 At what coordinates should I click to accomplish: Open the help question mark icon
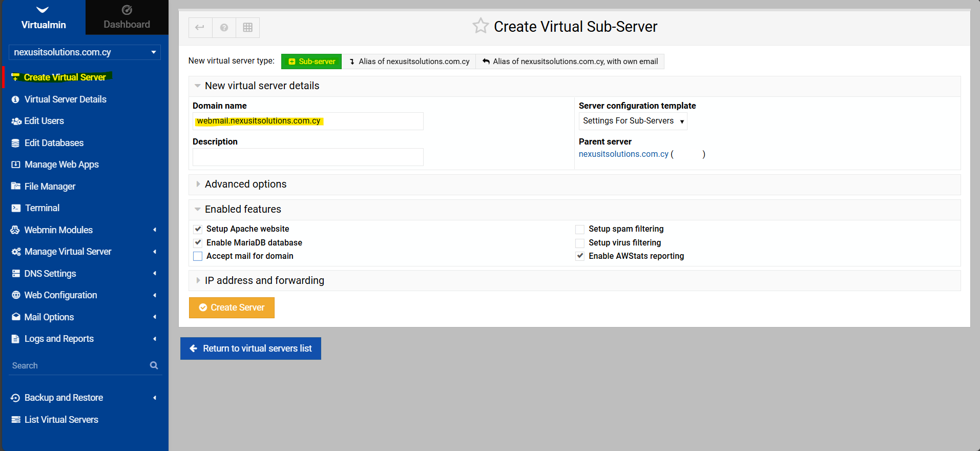224,28
